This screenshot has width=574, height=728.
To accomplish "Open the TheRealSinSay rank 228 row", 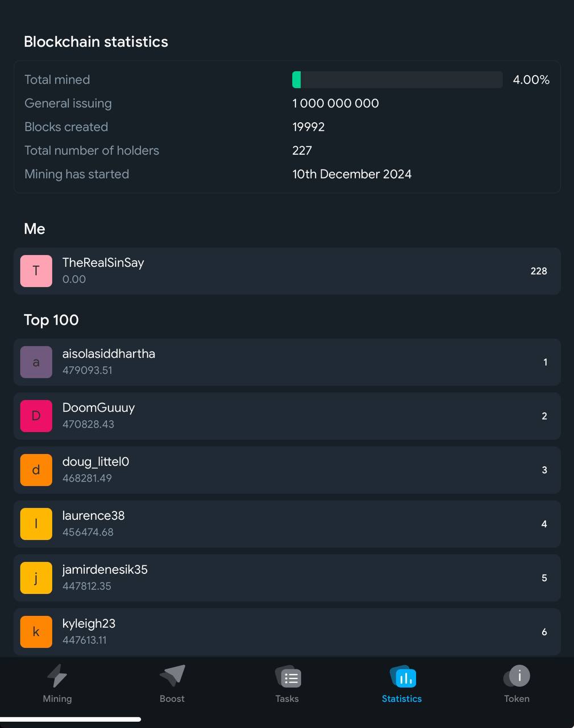I will tap(287, 271).
